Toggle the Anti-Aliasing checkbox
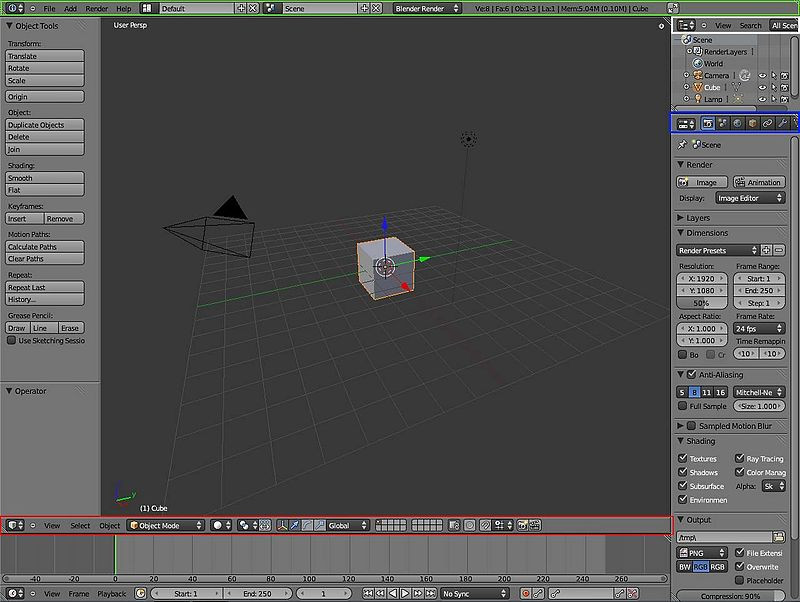 [x=691, y=374]
